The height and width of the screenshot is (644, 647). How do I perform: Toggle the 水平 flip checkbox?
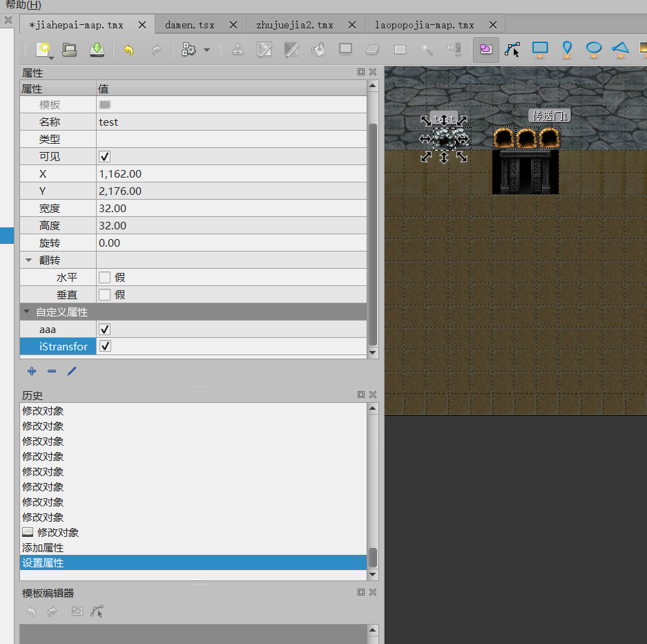point(105,277)
